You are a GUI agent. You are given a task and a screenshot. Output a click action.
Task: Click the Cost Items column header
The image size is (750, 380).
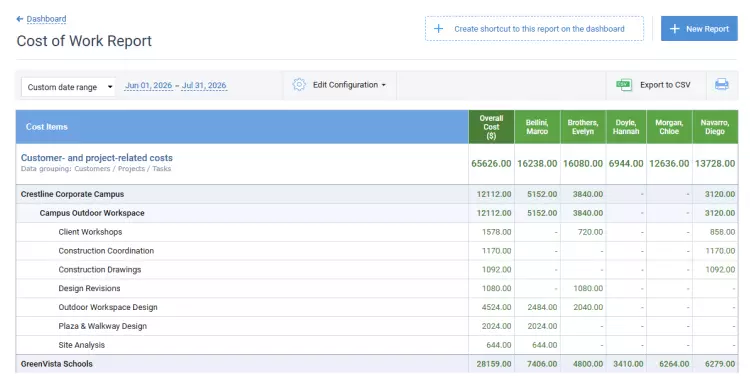point(242,127)
